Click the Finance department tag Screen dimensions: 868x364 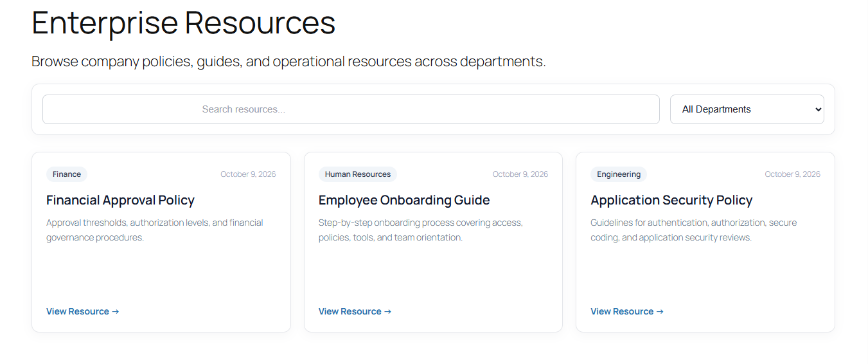67,174
